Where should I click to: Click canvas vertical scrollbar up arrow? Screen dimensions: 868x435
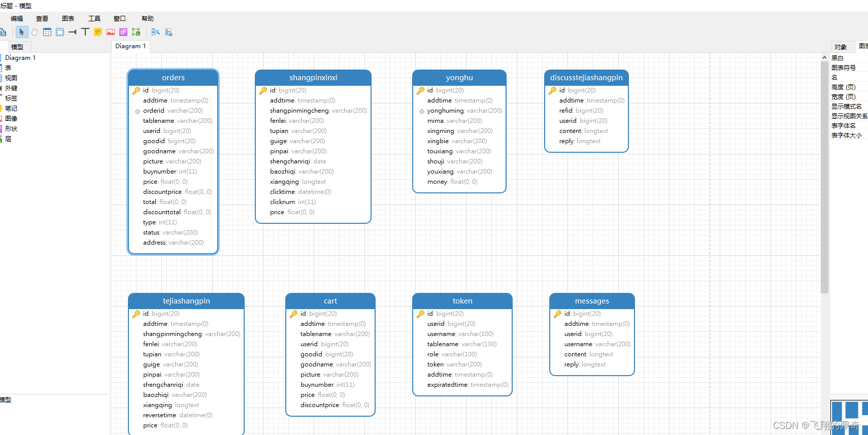824,57
